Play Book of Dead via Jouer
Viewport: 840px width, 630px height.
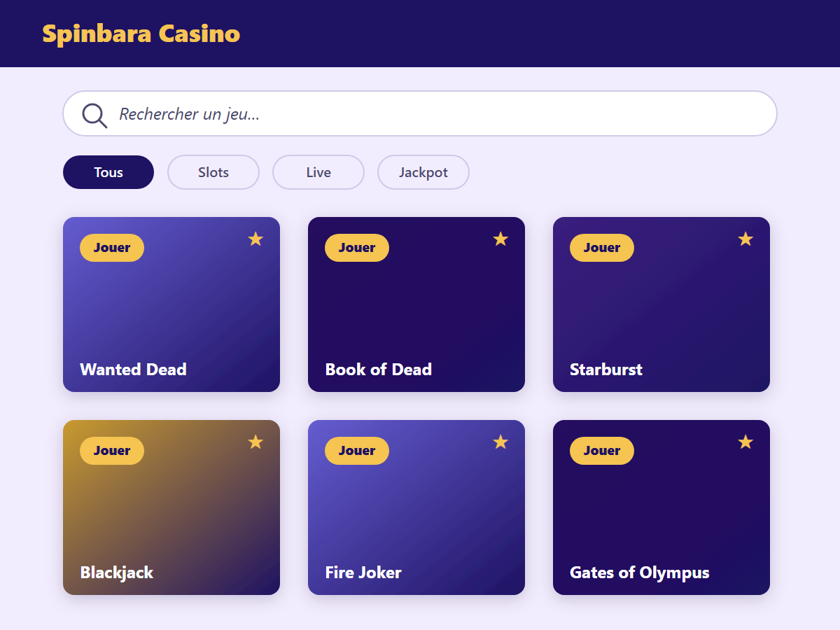point(357,248)
